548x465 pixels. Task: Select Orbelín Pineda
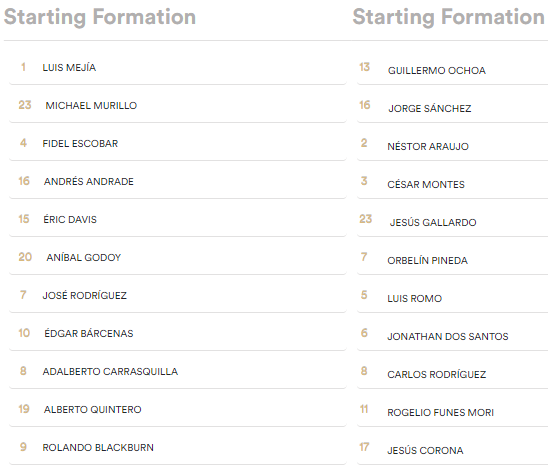[x=453, y=257]
